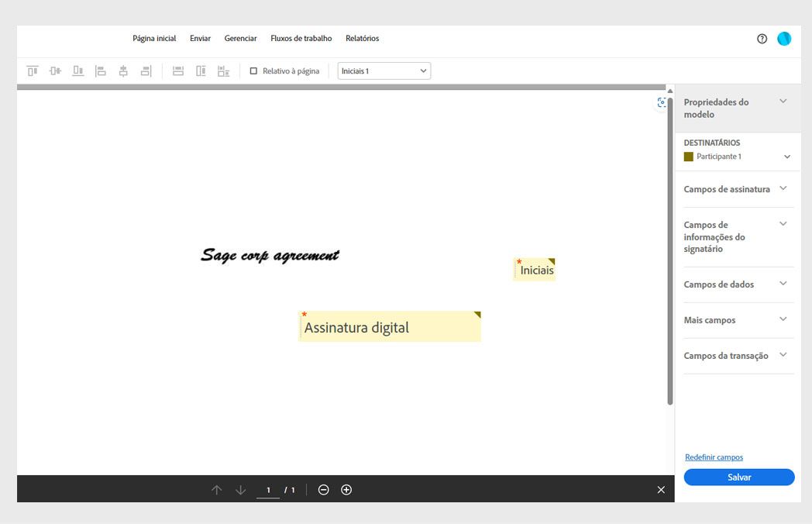
Task: Click the Redefinir campos link
Action: point(714,457)
